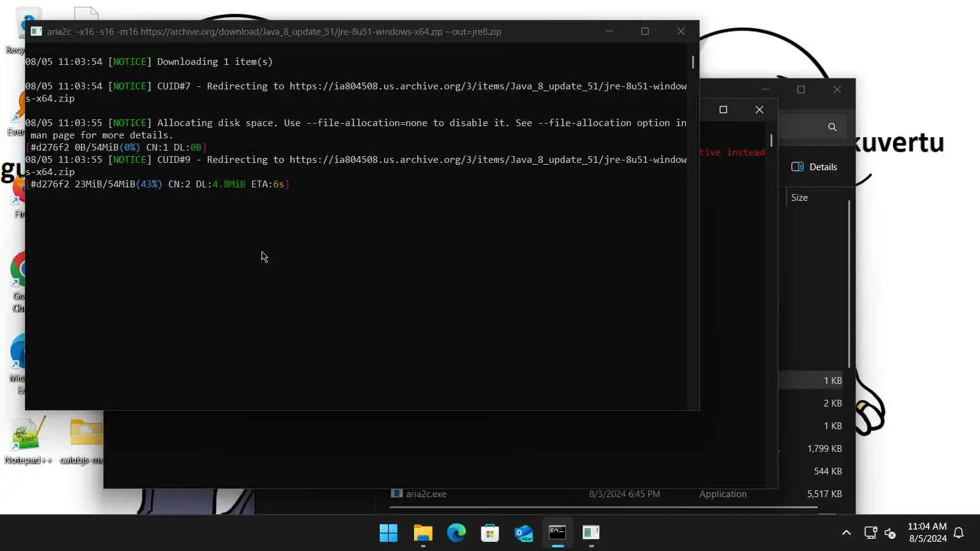Click the CUID#7 redirect notice line
This screenshot has width=980, height=551.
coord(356,92)
